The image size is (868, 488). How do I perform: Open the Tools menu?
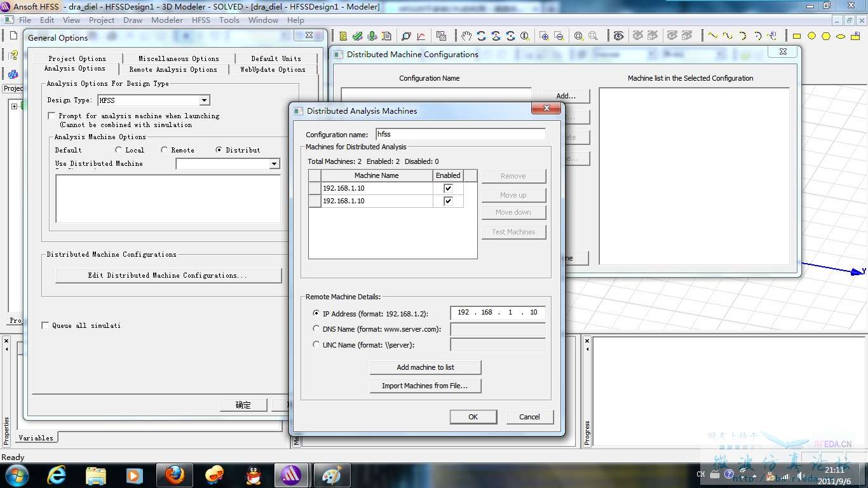[x=229, y=20]
